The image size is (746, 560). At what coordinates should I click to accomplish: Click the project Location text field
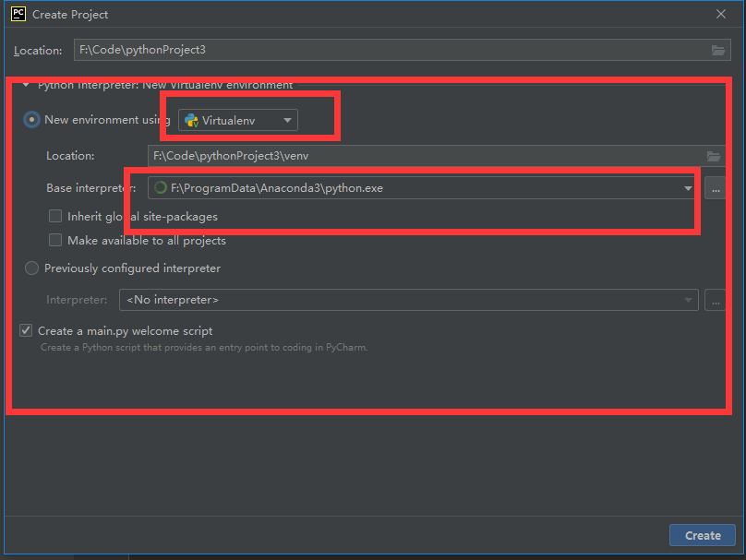click(402, 50)
